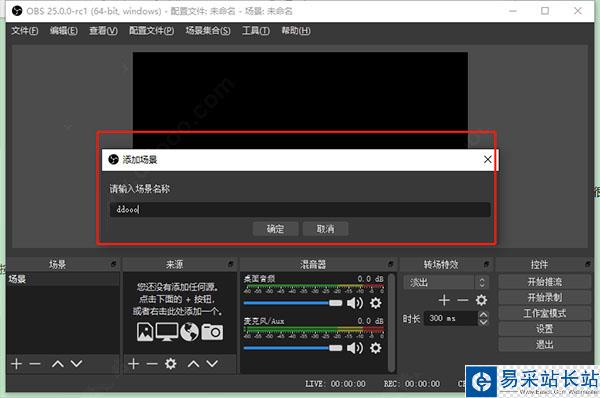Move source up with arrow
The image size is (600, 398).
(x=193, y=364)
